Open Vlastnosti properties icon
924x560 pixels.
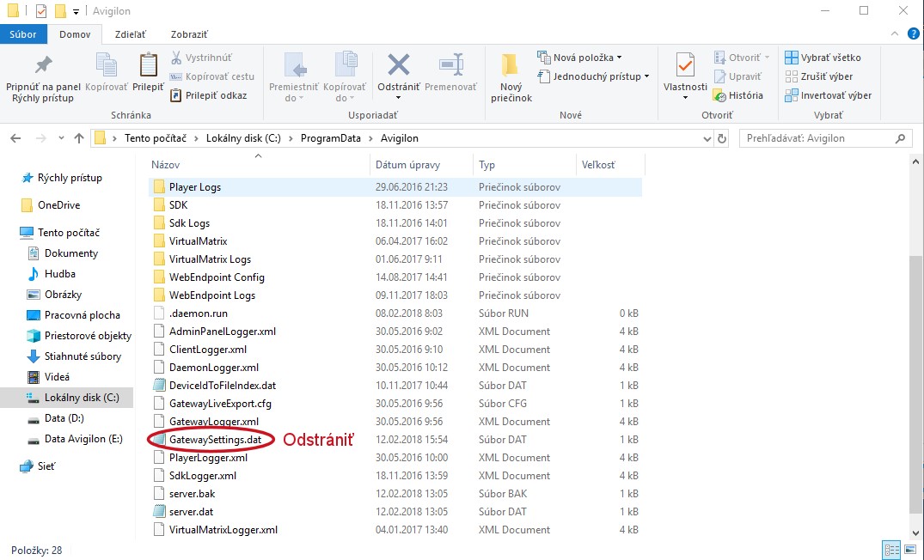685,64
